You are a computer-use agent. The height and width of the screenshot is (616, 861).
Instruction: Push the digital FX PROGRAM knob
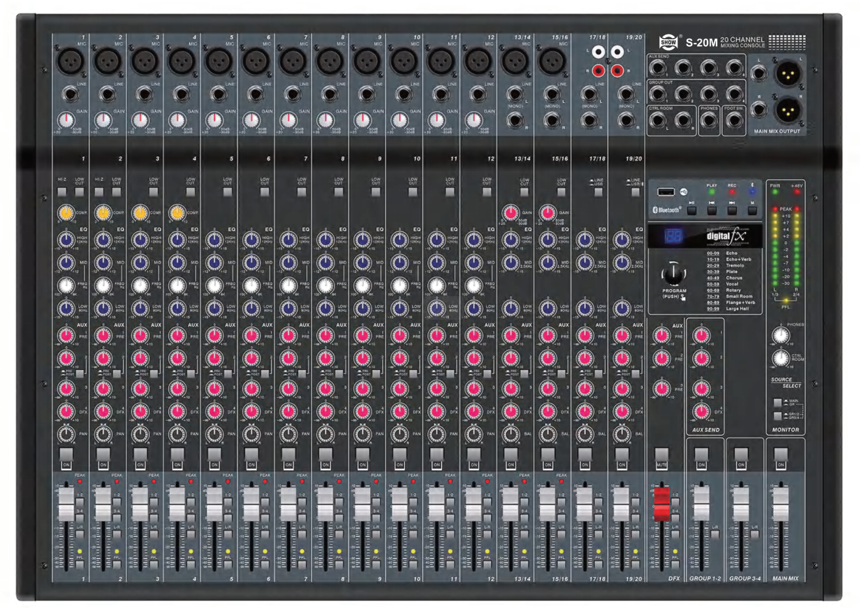(x=674, y=274)
